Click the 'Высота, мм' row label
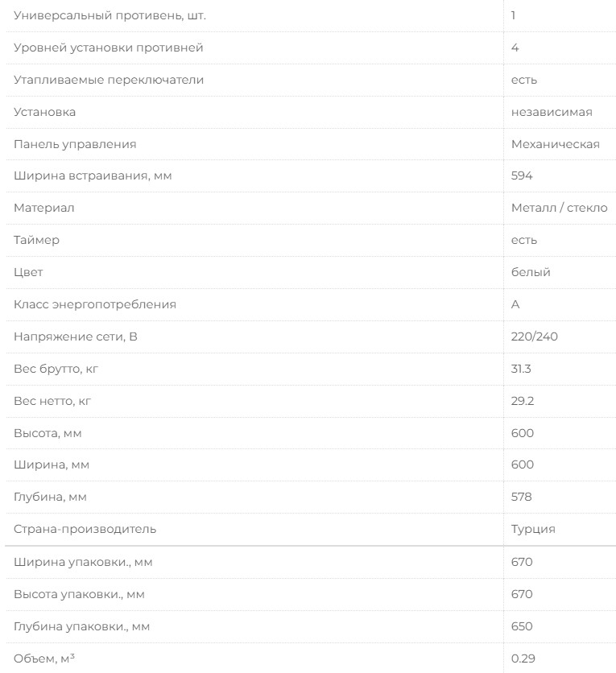 point(48,434)
